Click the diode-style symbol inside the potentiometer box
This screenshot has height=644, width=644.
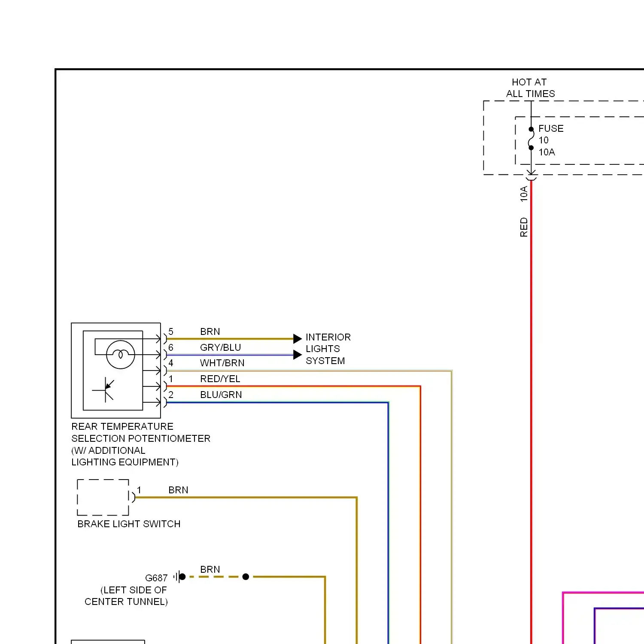point(103,390)
